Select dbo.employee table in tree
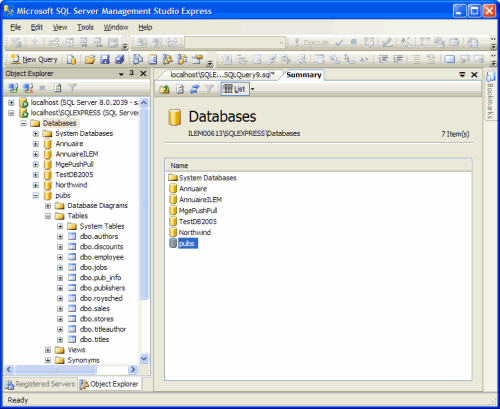 pos(102,257)
